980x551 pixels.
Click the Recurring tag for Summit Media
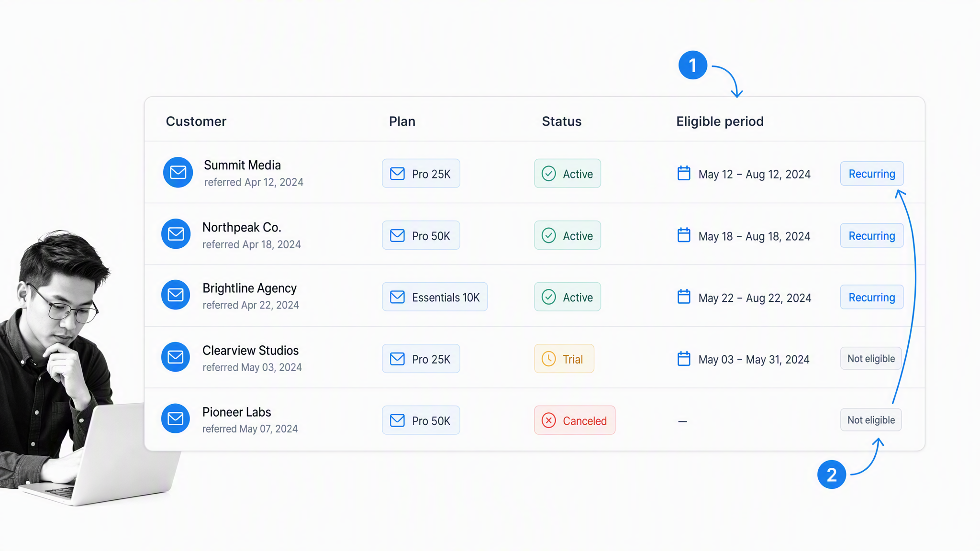click(872, 174)
